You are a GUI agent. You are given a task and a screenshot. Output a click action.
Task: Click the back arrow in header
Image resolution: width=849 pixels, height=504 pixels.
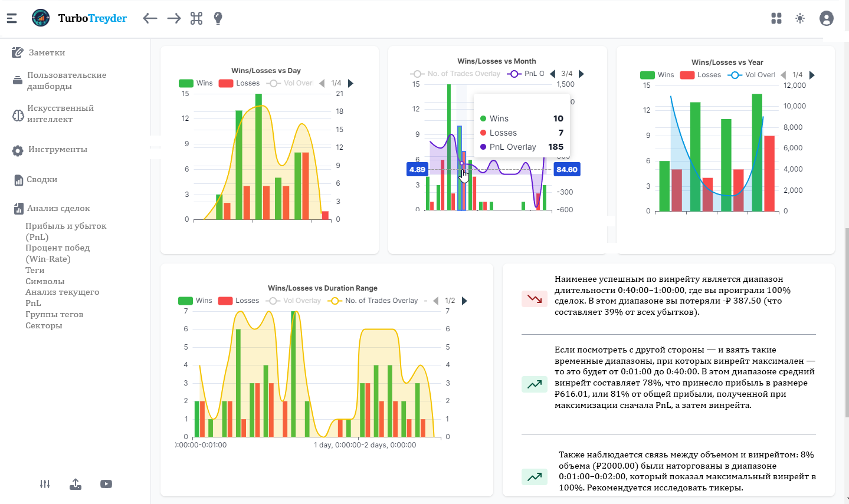pyautogui.click(x=150, y=18)
